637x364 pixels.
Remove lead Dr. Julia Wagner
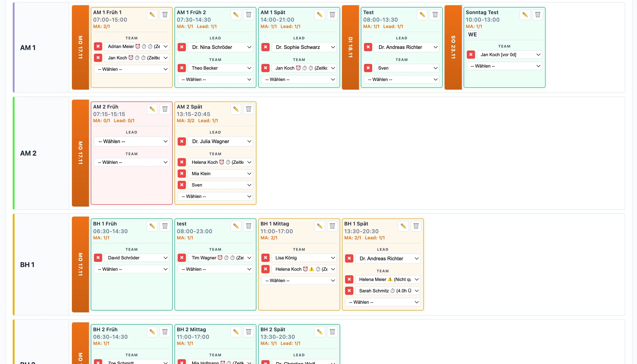[182, 142]
